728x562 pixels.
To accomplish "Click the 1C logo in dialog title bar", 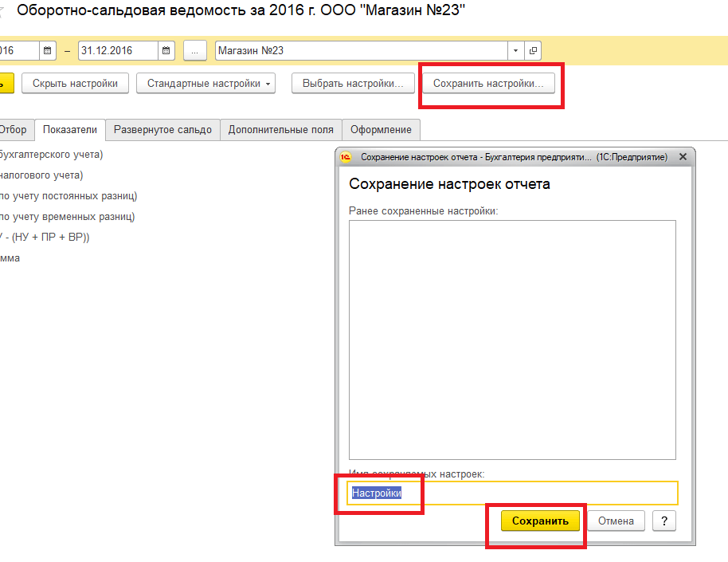I will 346,157.
